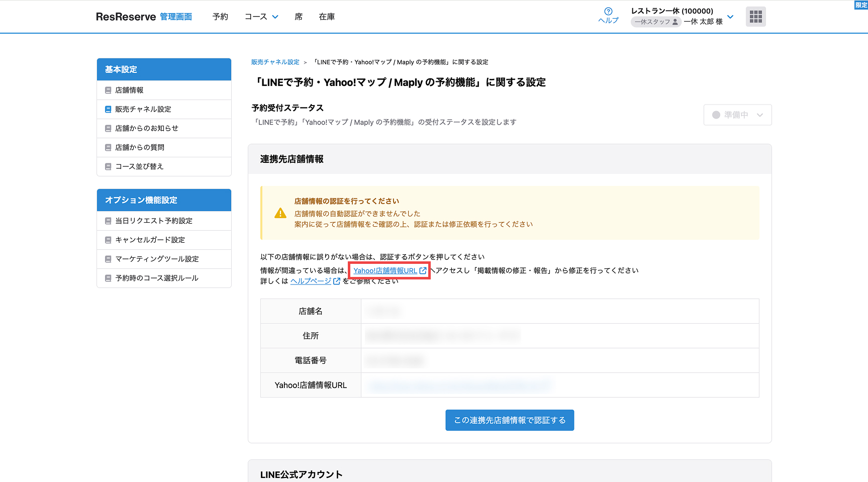Click the document icon beside コース並び替え
The image size is (868, 482).
[x=108, y=166]
